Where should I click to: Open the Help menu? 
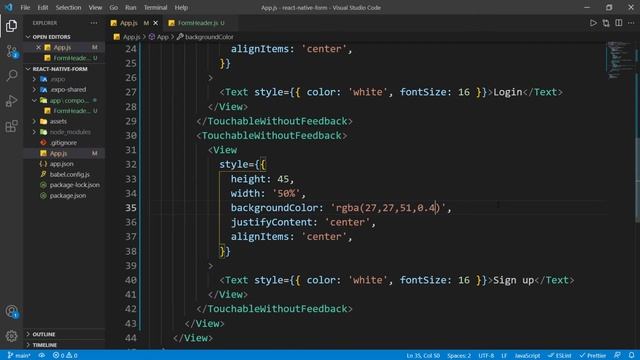(x=181, y=7)
